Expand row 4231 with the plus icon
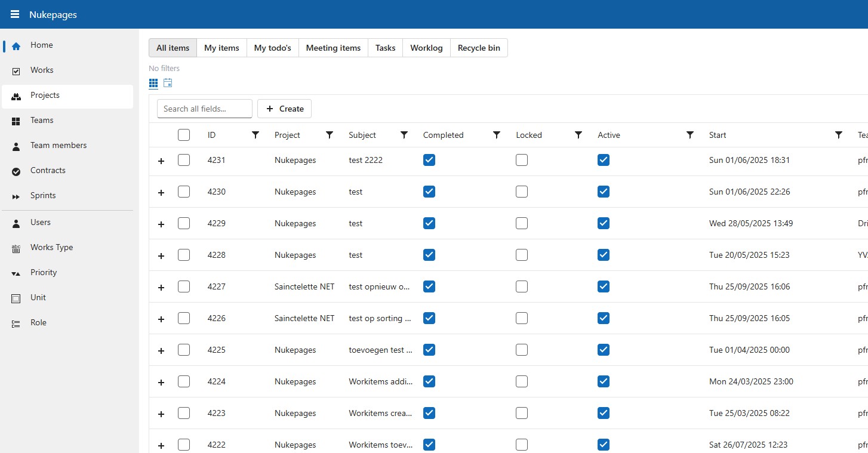The height and width of the screenshot is (453, 868). 161,161
